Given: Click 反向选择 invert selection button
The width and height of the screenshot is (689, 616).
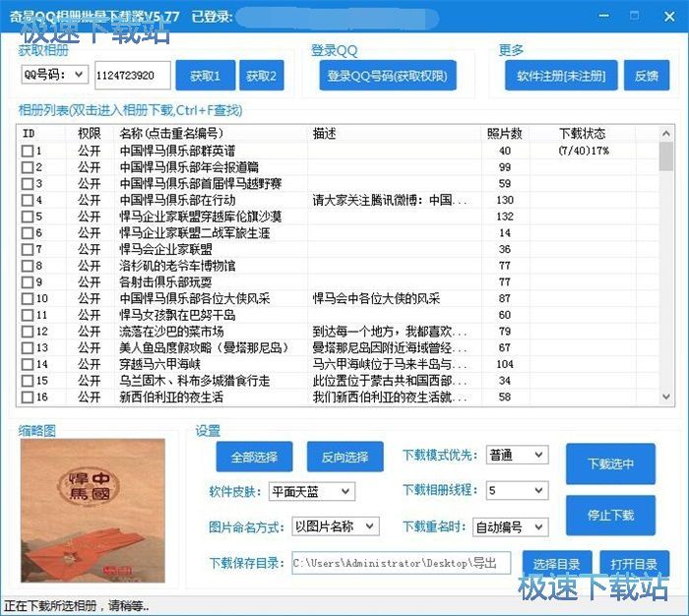Looking at the screenshot, I should (x=344, y=457).
